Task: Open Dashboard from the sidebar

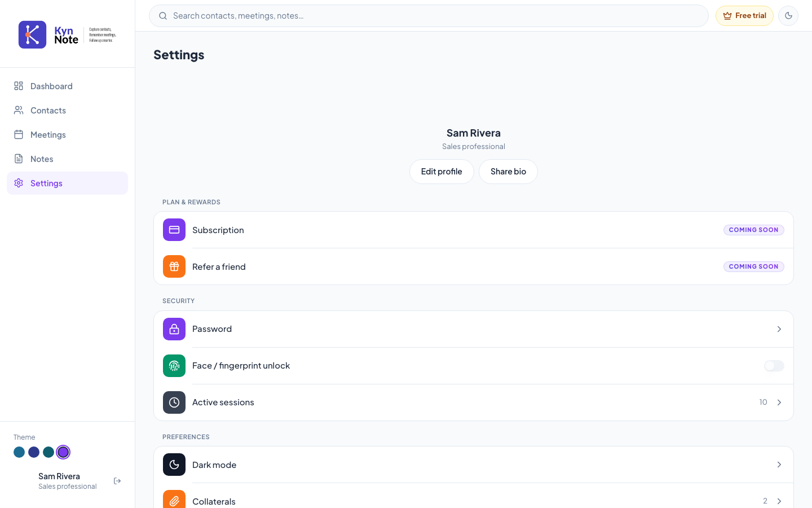Action: pyautogui.click(x=67, y=86)
